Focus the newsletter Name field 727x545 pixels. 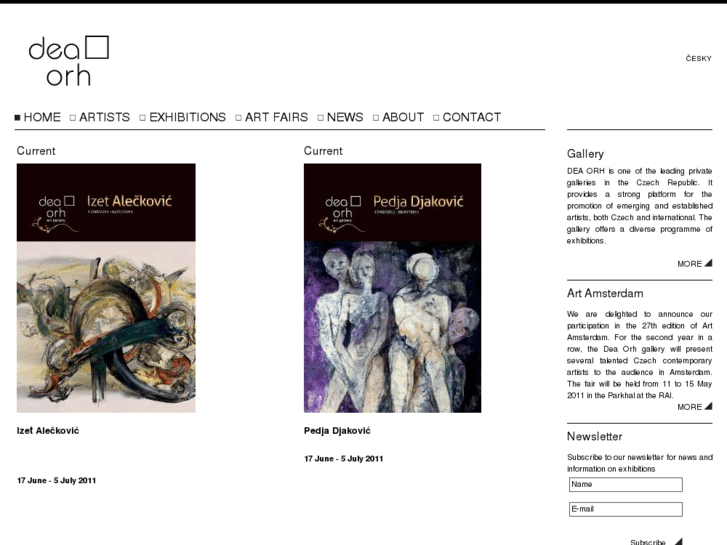coord(626,484)
